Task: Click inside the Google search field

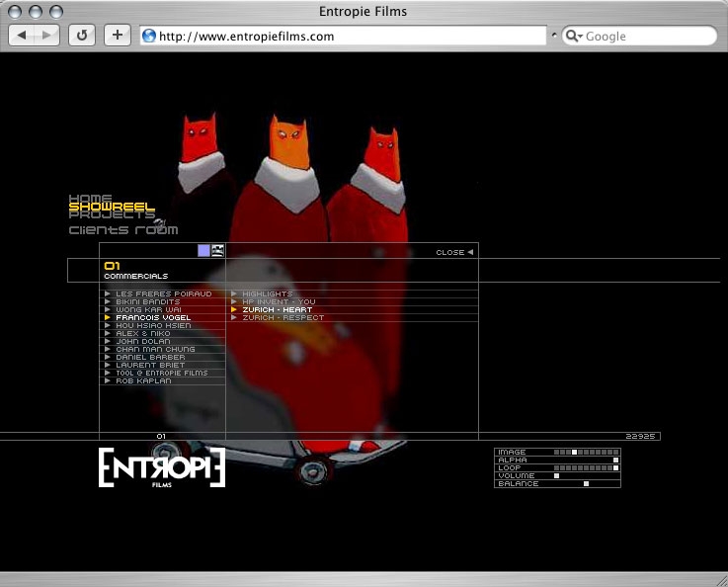Action: pyautogui.click(x=647, y=37)
